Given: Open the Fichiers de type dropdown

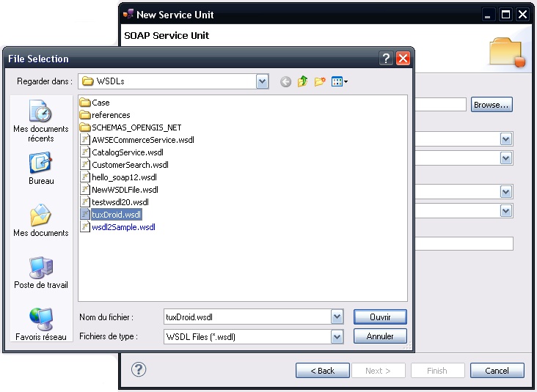Looking at the screenshot, I should pos(337,336).
